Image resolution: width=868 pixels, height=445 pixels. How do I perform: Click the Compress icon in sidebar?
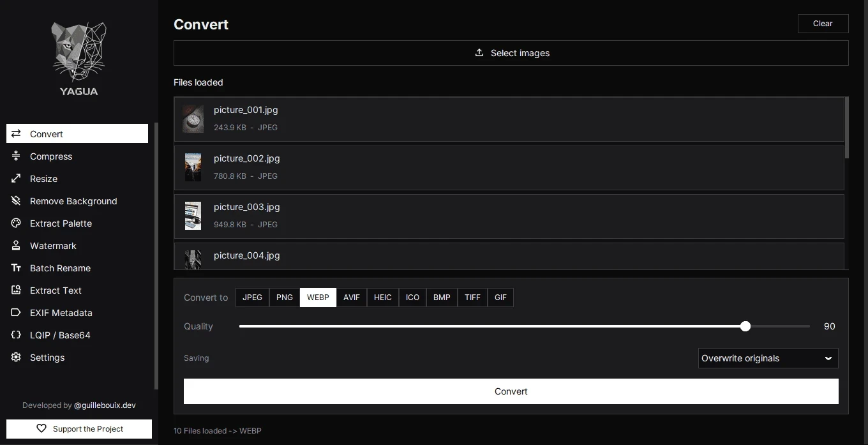(17, 156)
